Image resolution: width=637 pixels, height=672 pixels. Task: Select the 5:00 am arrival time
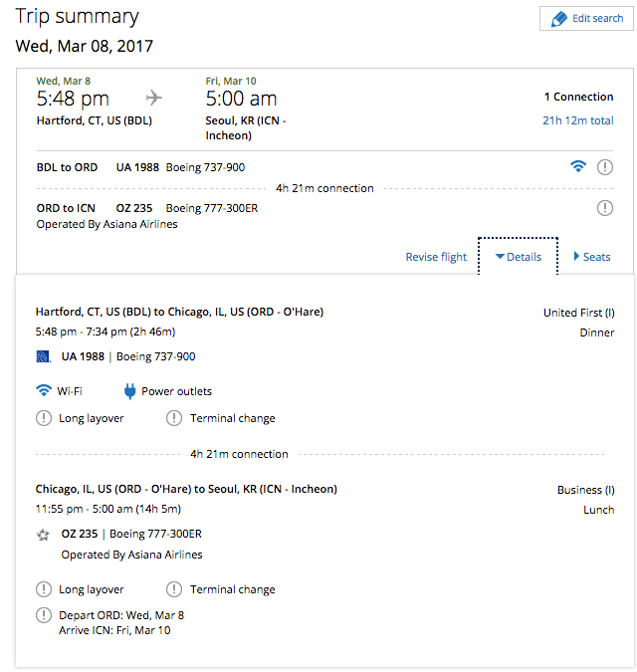point(241,99)
